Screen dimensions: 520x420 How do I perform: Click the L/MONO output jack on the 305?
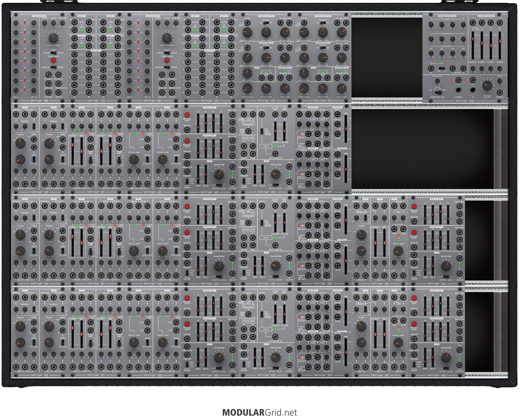point(458,90)
